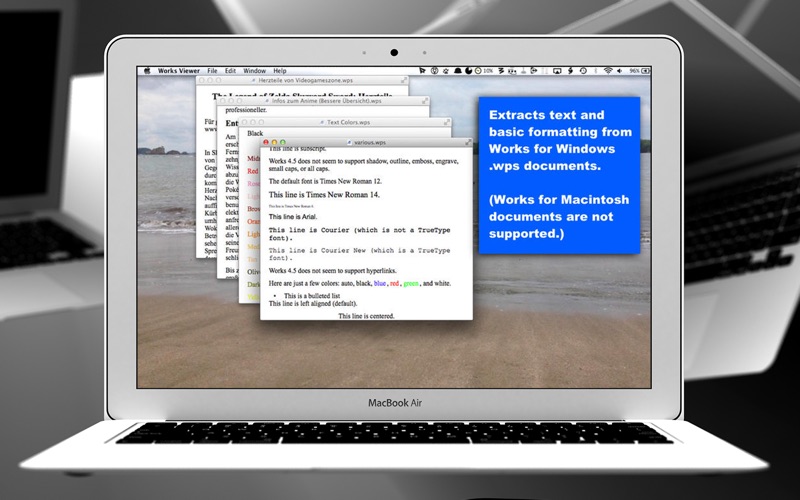Click the lightning bolt menu bar icon
800x500 pixels.
click(570, 71)
